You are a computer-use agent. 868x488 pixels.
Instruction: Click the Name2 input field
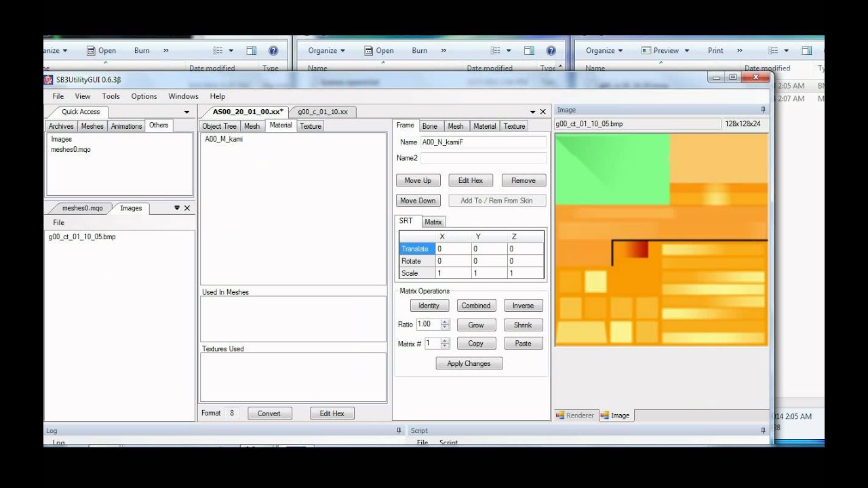click(x=483, y=158)
